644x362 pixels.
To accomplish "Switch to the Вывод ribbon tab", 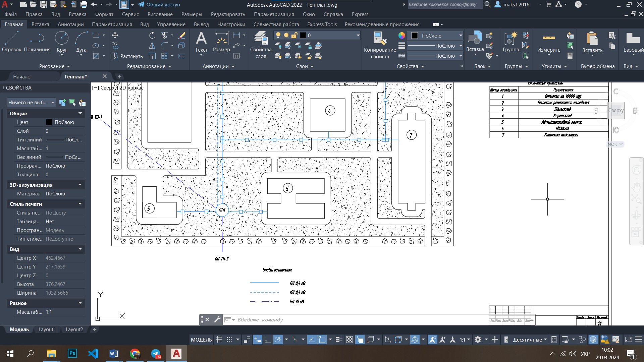I will pyautogui.click(x=201, y=24).
